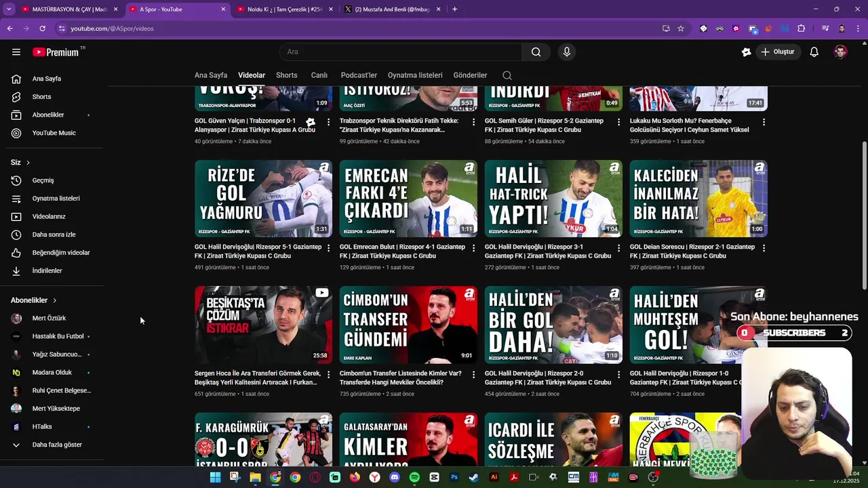Image resolution: width=868 pixels, height=488 pixels.
Task: Open the browser media controls icon
Action: pos(825,28)
